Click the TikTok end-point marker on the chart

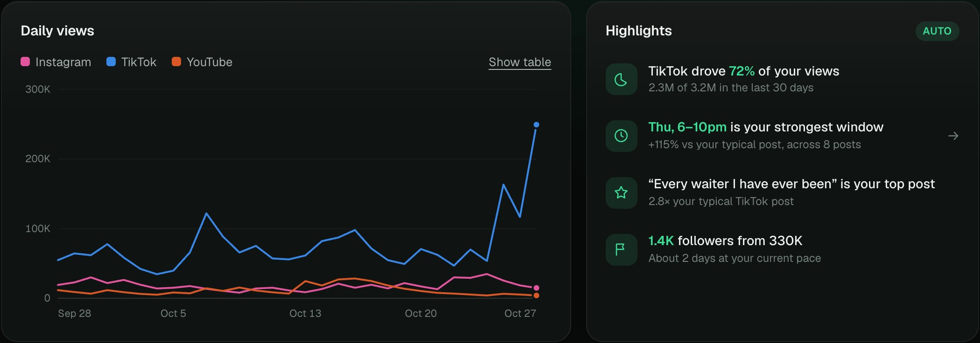click(x=536, y=124)
